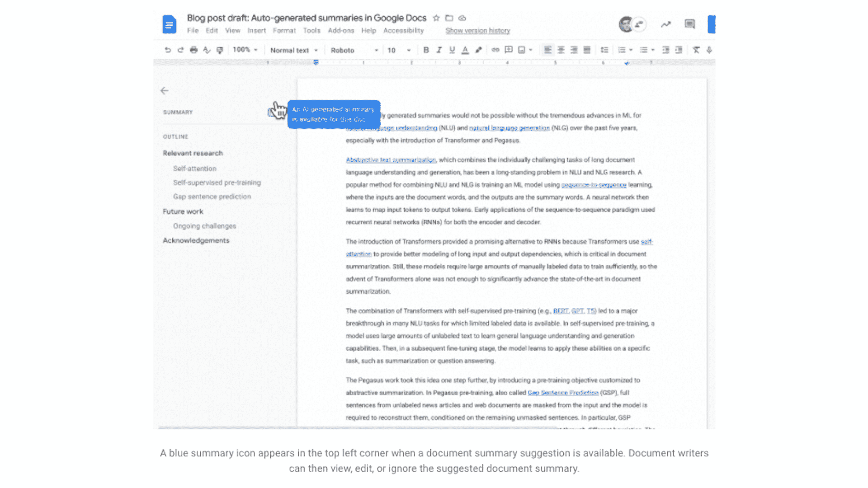Open the Format menu
The image size is (868, 488).
click(284, 31)
